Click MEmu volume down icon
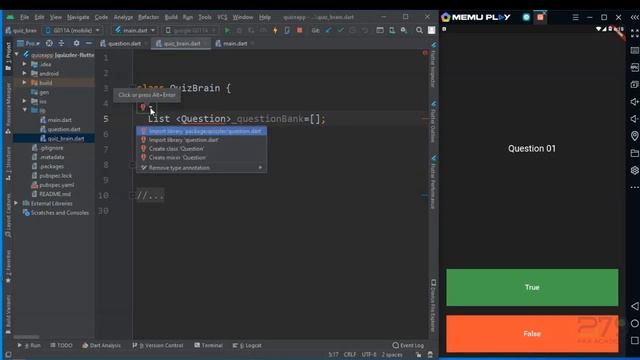The width and height of the screenshot is (640, 360). [x=634, y=119]
